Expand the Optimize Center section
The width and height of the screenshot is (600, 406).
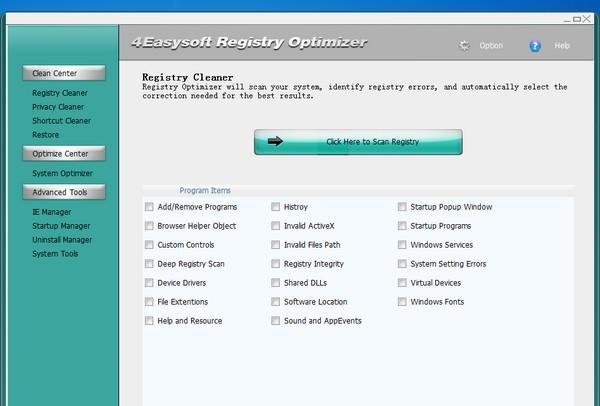point(64,153)
